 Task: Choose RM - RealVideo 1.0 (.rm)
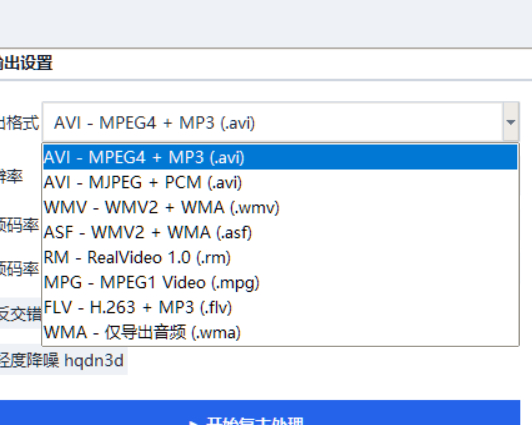coord(280,257)
